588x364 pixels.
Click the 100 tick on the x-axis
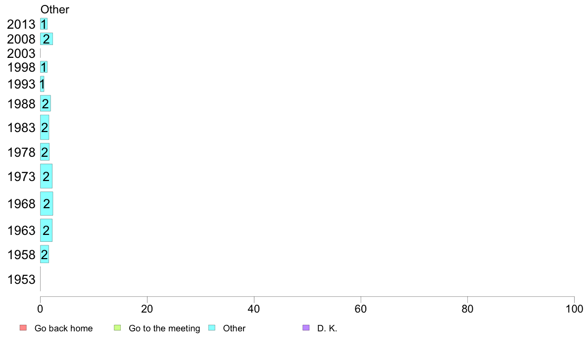tap(574, 309)
